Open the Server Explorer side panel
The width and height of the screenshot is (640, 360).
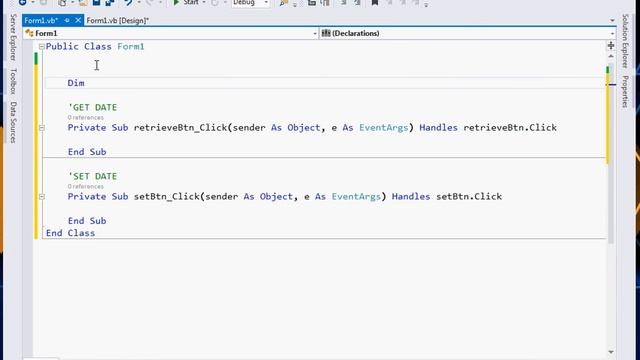click(13, 38)
